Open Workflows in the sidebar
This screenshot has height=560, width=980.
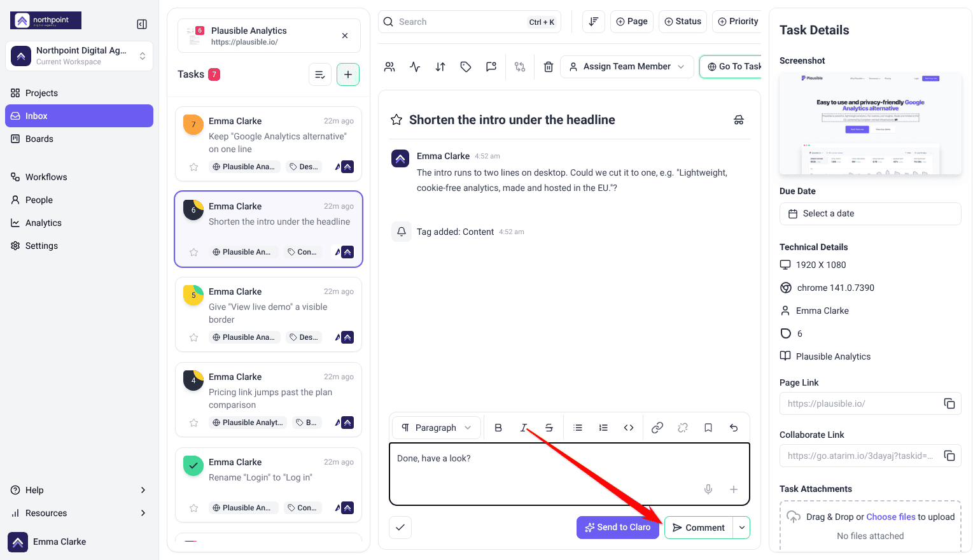click(x=79, y=177)
